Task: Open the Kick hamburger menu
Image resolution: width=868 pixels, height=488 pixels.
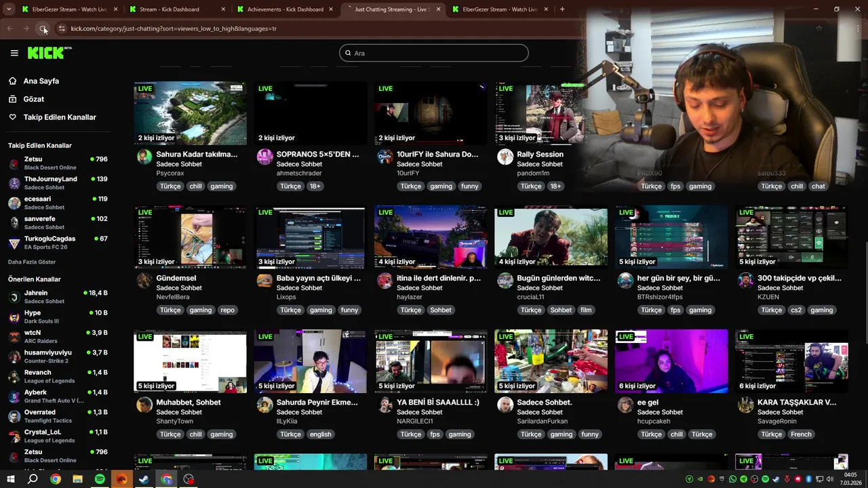Action: tap(14, 53)
